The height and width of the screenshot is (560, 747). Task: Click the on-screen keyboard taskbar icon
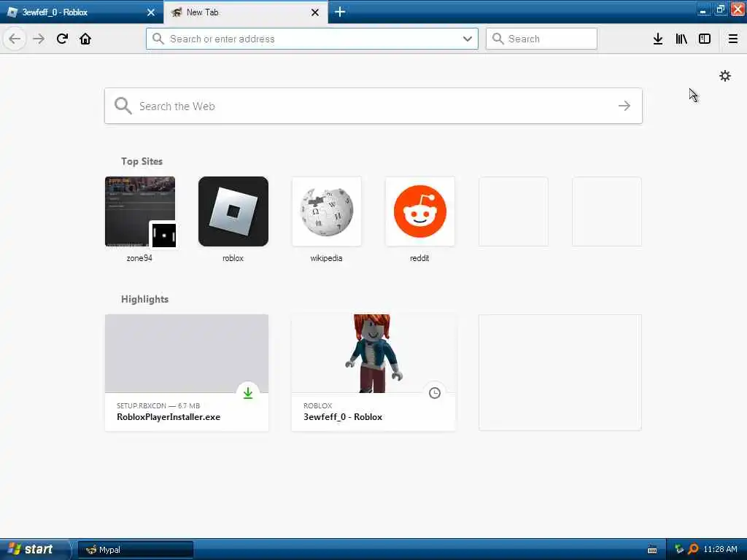click(x=652, y=550)
